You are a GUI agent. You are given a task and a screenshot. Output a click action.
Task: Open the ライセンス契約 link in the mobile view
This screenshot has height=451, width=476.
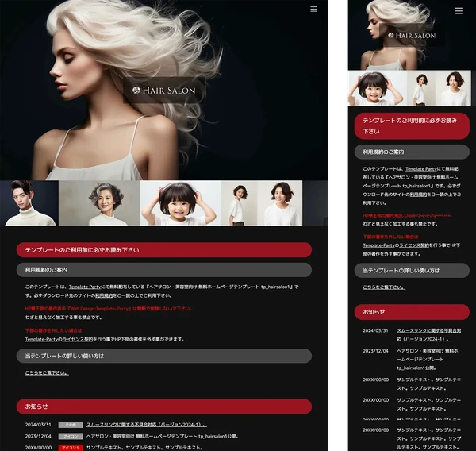coord(414,245)
